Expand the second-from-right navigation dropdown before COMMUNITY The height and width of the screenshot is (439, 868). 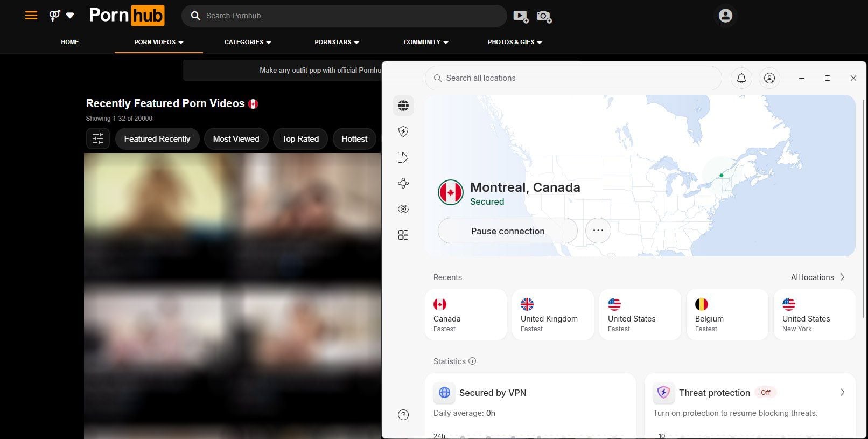click(337, 42)
